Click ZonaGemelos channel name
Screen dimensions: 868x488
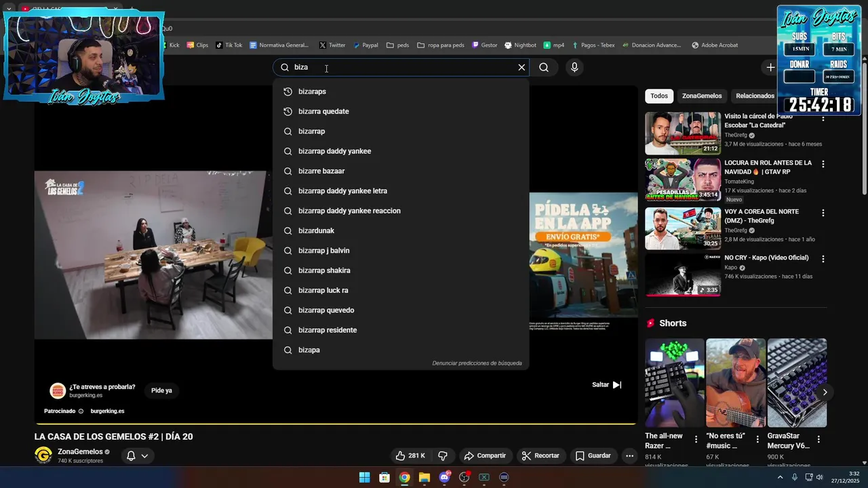pos(80,451)
